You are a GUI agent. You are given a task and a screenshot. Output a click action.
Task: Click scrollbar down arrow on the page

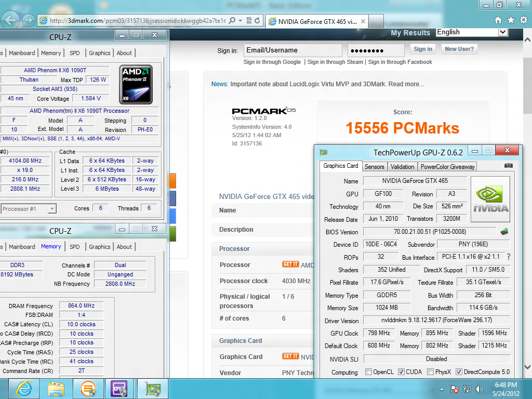[527, 367]
